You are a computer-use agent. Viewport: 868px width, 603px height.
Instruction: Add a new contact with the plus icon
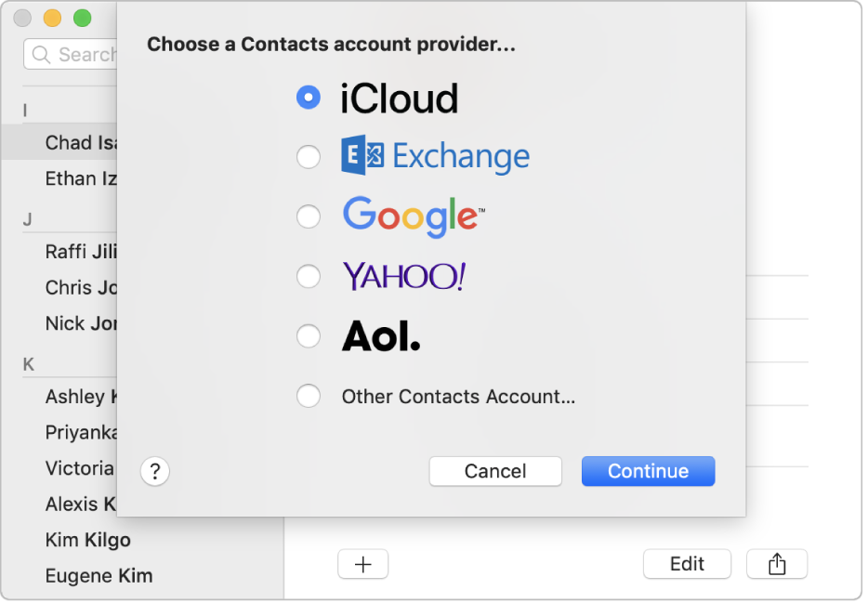362,564
